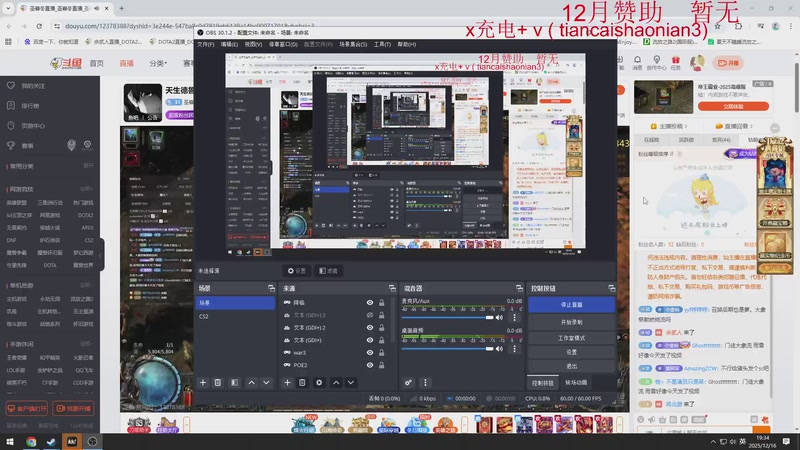Toggle visibility of 降临 source
Image resolution: width=800 pixels, height=450 pixels.
370,303
